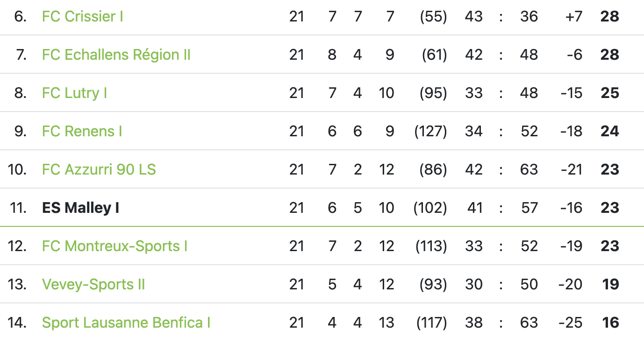Viewport: 644px width, 337px height.
Task: Click ES Malley I's -16 goal difference
Action: [572, 208]
